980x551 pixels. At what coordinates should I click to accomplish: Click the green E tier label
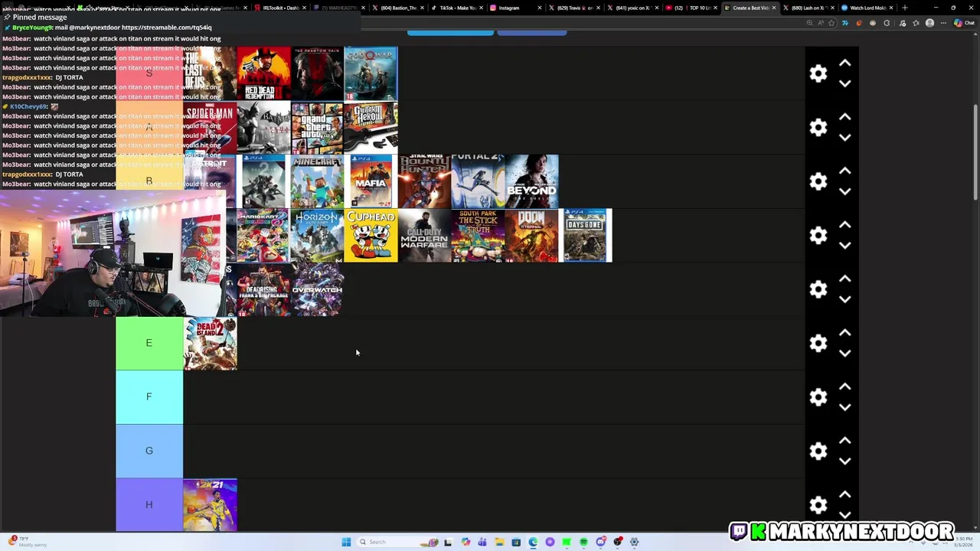149,343
